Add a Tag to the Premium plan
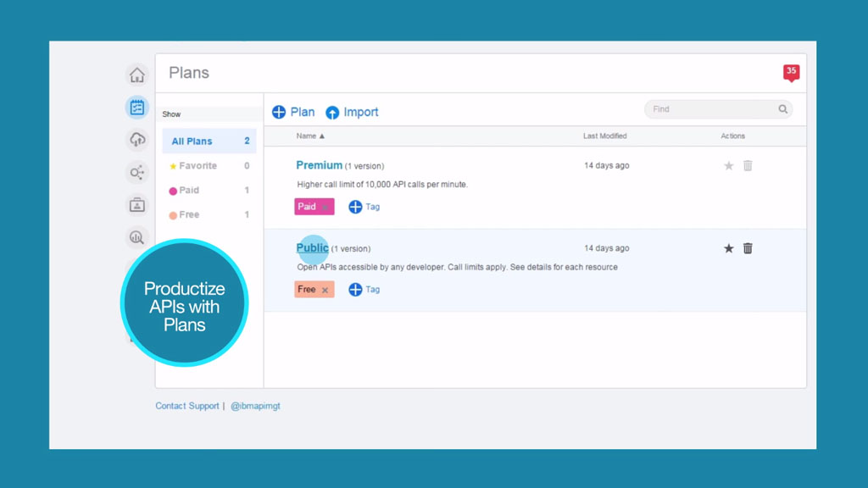Image resolution: width=868 pixels, height=488 pixels. point(364,207)
